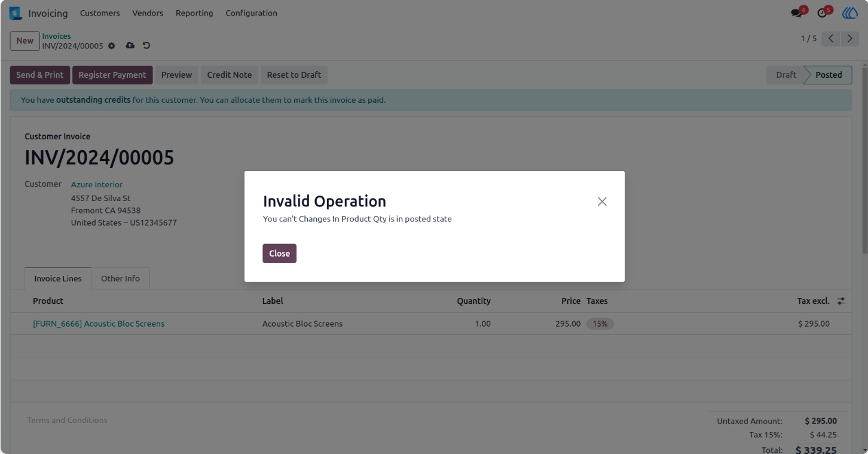Image resolution: width=868 pixels, height=454 pixels.
Task: Go to the previous invoice record
Action: [831, 39]
